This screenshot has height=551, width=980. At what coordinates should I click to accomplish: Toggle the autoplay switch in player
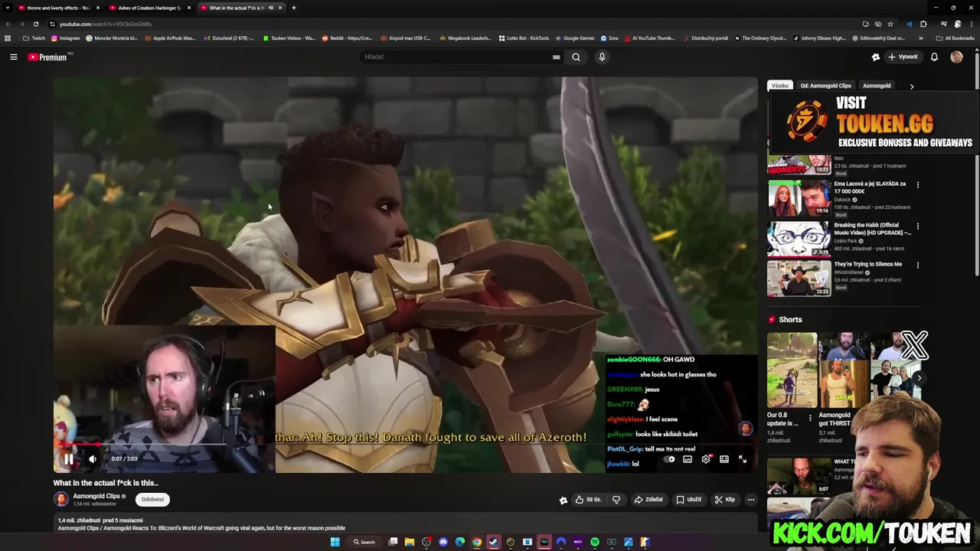[669, 459]
